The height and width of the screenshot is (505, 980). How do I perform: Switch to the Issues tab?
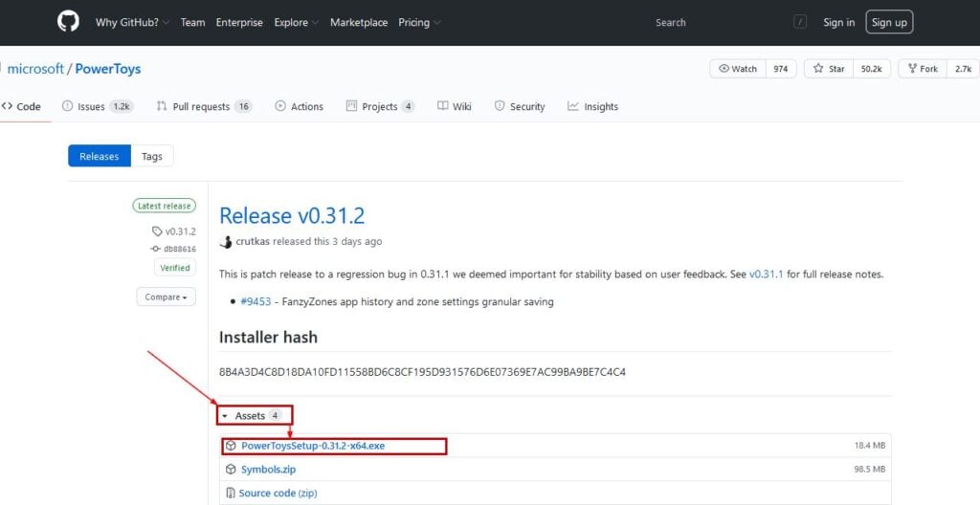pyautogui.click(x=98, y=106)
